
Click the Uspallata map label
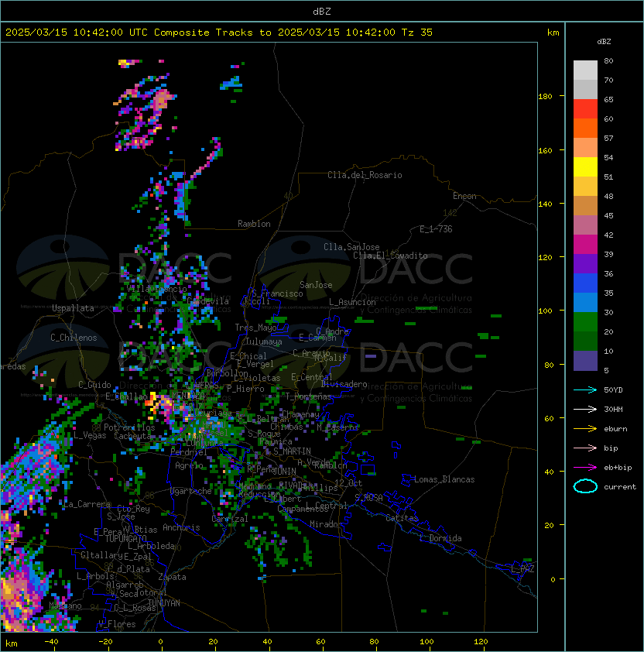(x=73, y=308)
